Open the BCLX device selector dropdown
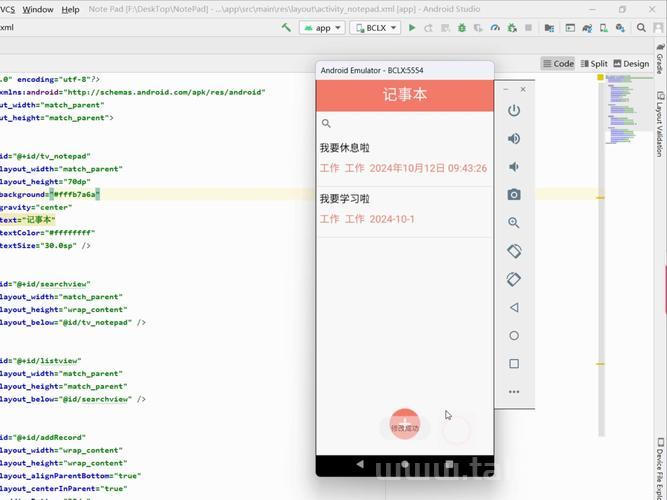Viewport: 667px width, 500px height. pos(375,28)
